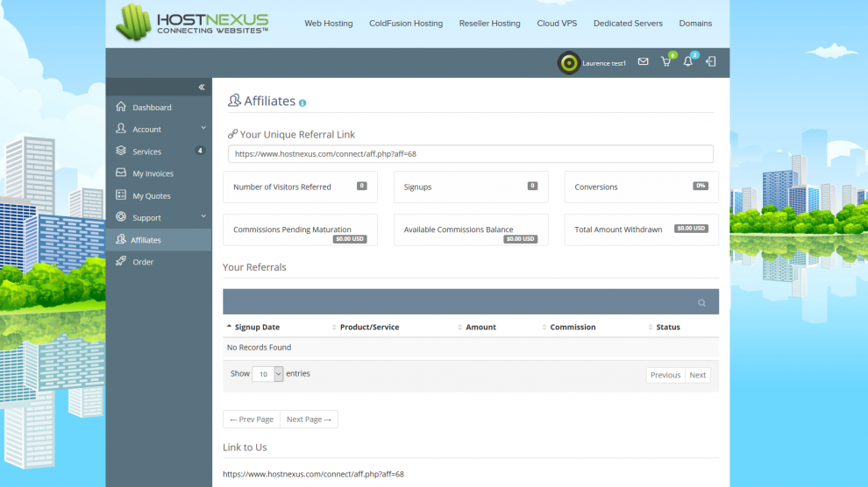Screen dimensions: 868x487
Task: Click the Previous pagination button
Action: tap(665, 375)
